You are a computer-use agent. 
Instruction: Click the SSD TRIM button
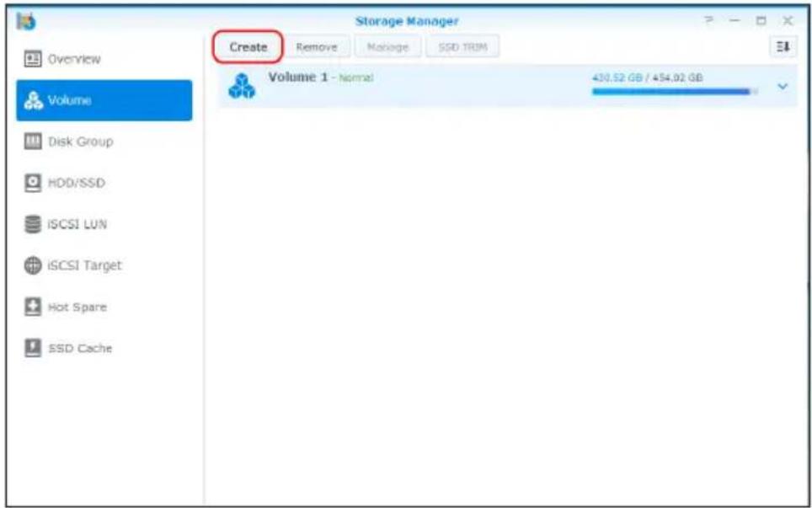[462, 47]
